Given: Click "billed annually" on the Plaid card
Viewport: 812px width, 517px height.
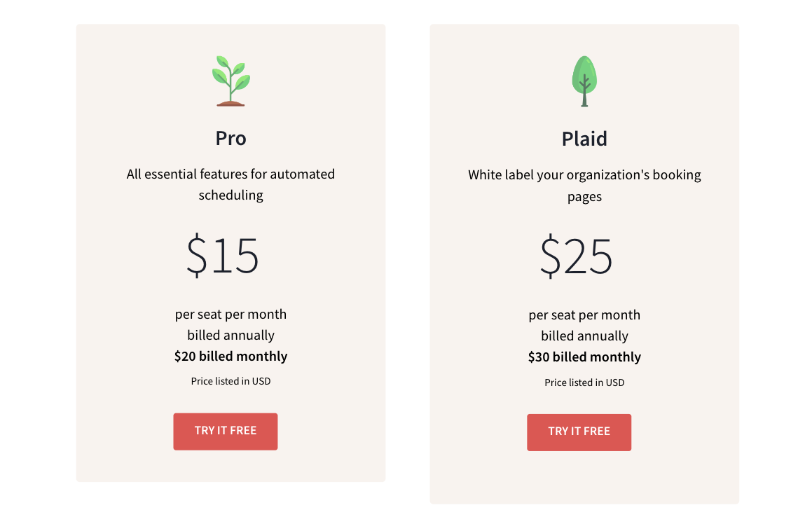Looking at the screenshot, I should 584,336.
